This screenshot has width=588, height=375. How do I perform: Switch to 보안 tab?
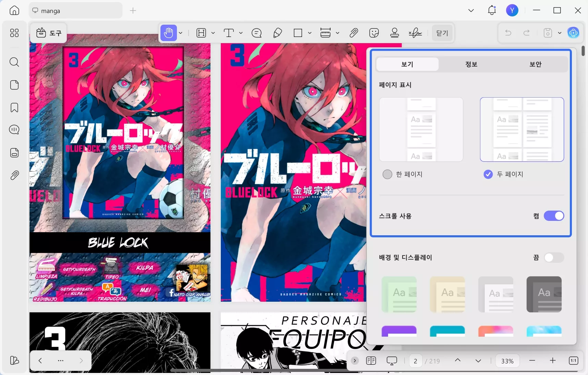pyautogui.click(x=536, y=64)
